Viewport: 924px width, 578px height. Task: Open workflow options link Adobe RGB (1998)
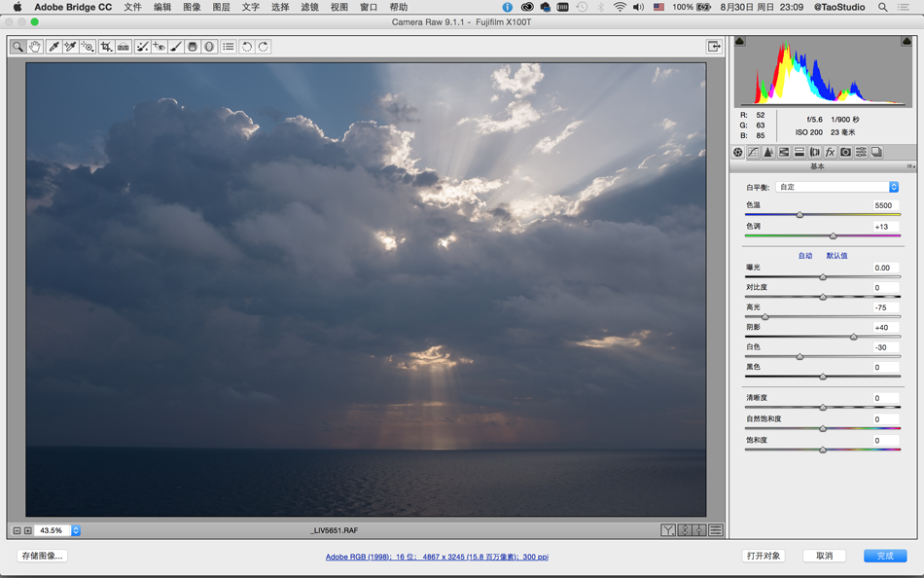click(437, 557)
